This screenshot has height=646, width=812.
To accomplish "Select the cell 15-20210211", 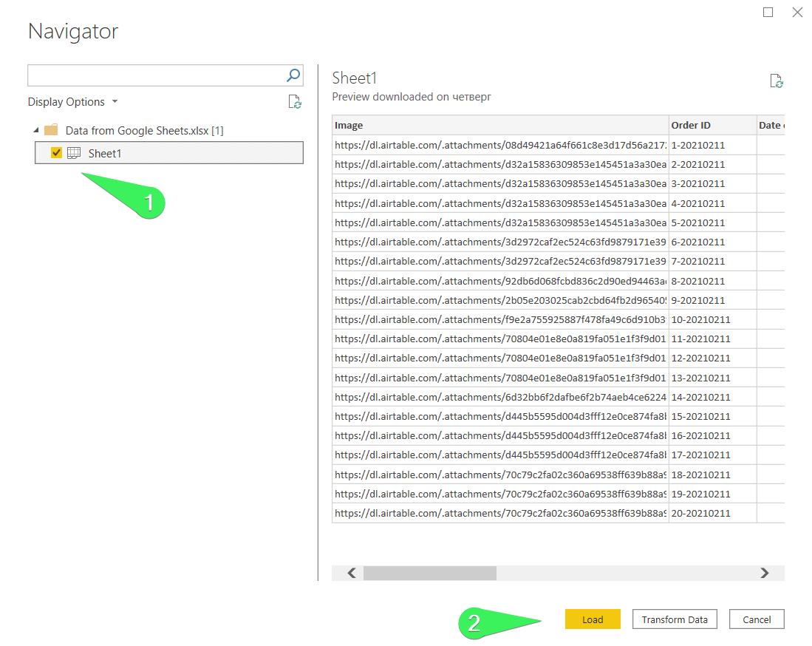I will (x=712, y=416).
